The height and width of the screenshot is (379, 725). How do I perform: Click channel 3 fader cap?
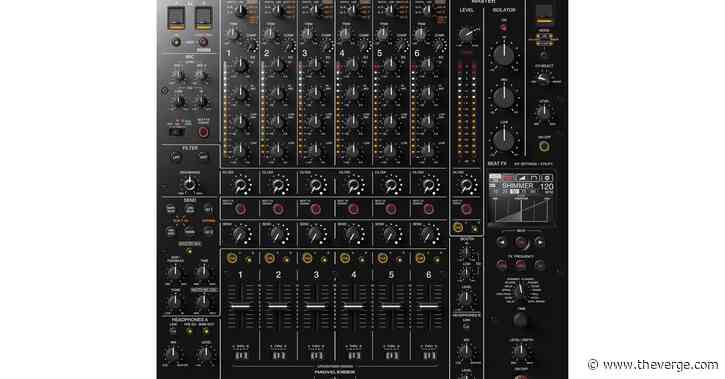coord(316,306)
